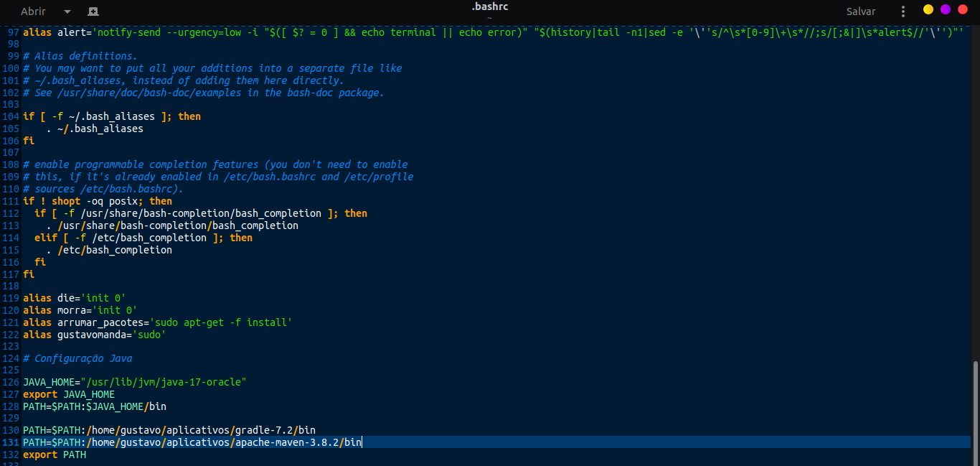Minimize the window using the yellow circle

(928, 9)
